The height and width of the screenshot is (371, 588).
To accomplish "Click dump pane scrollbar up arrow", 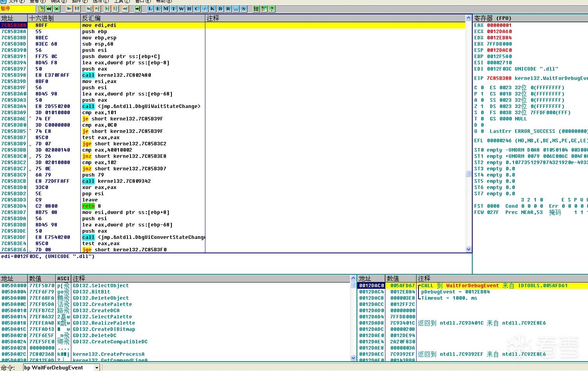I will [x=353, y=278].
